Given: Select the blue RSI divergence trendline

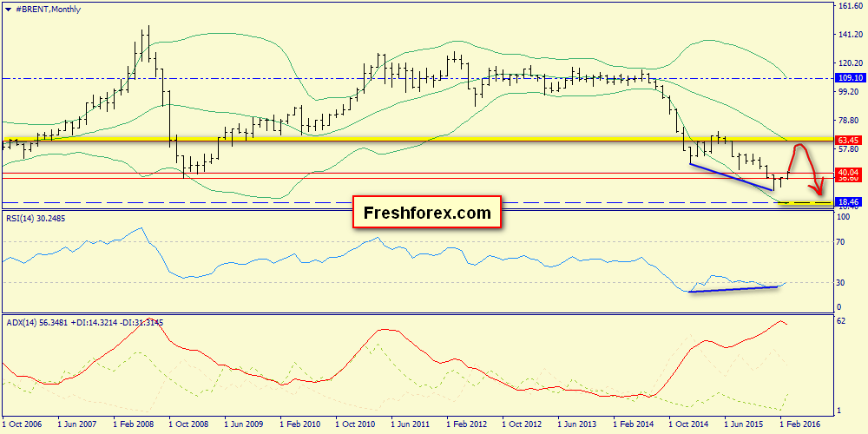Looking at the screenshot, I should coord(733,289).
